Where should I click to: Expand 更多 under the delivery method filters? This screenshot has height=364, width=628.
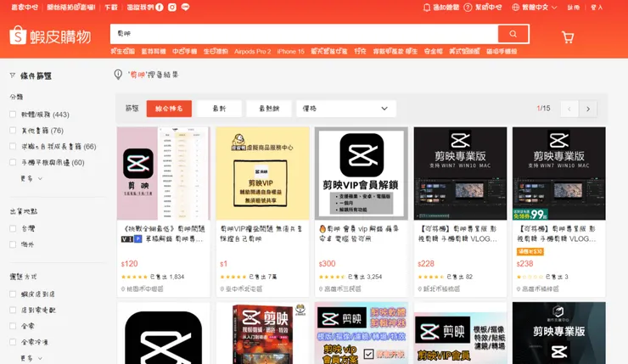(x=31, y=358)
